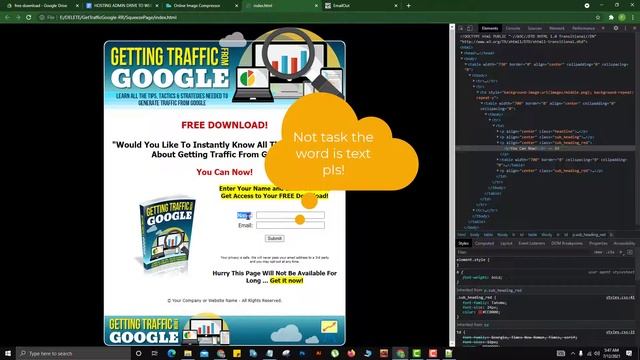The image size is (640, 360).
Task: Add a new style rule with plus icon
Action: click(x=621, y=252)
